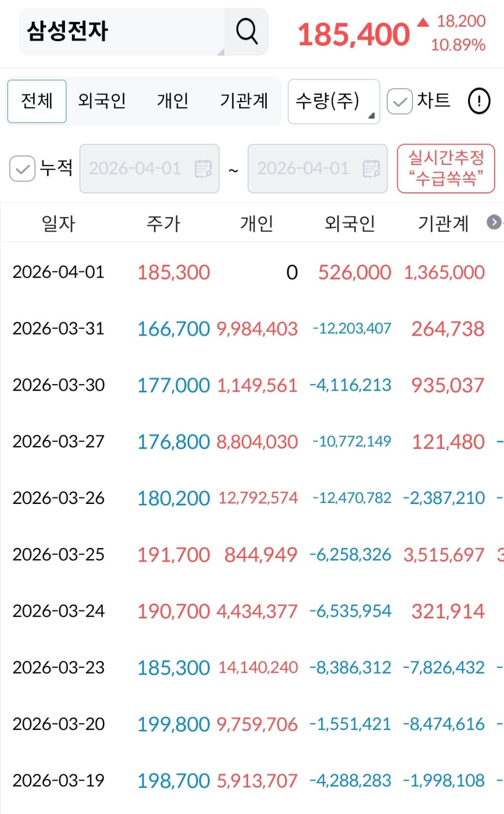Toggle the 차트 checkbox
The width and height of the screenshot is (504, 814).
click(400, 101)
